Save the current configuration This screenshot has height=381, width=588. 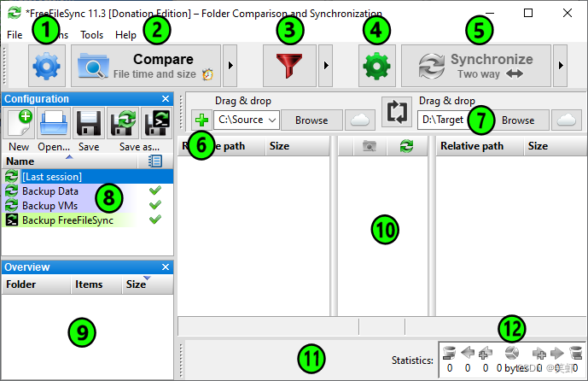[89, 123]
